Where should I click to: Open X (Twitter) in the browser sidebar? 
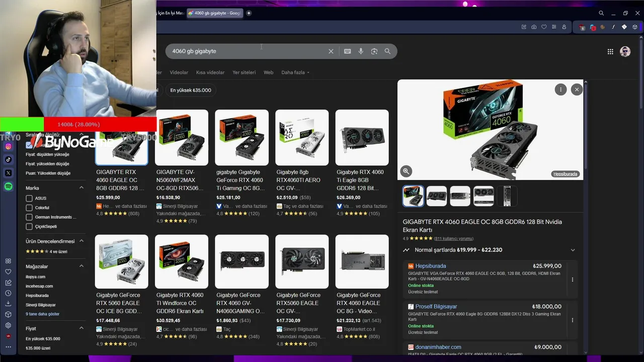(x=9, y=173)
